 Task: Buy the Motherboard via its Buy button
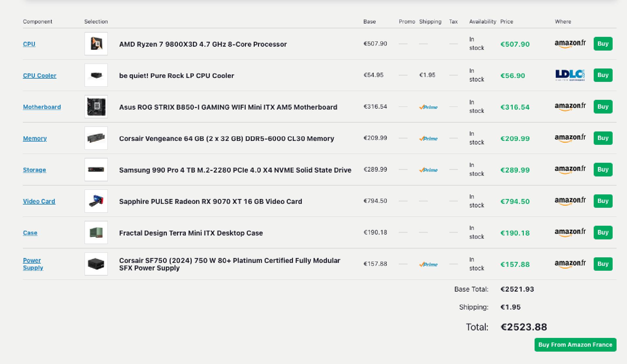603,107
